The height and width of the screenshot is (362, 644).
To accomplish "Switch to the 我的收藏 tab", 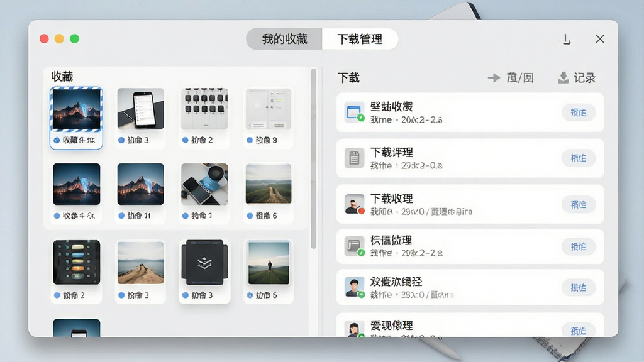I will [x=284, y=39].
